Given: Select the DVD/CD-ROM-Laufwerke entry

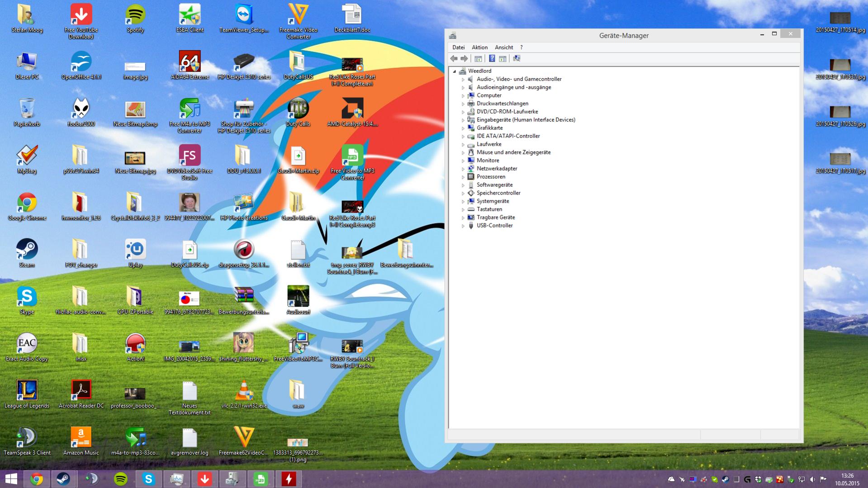Looking at the screenshot, I should 507,112.
